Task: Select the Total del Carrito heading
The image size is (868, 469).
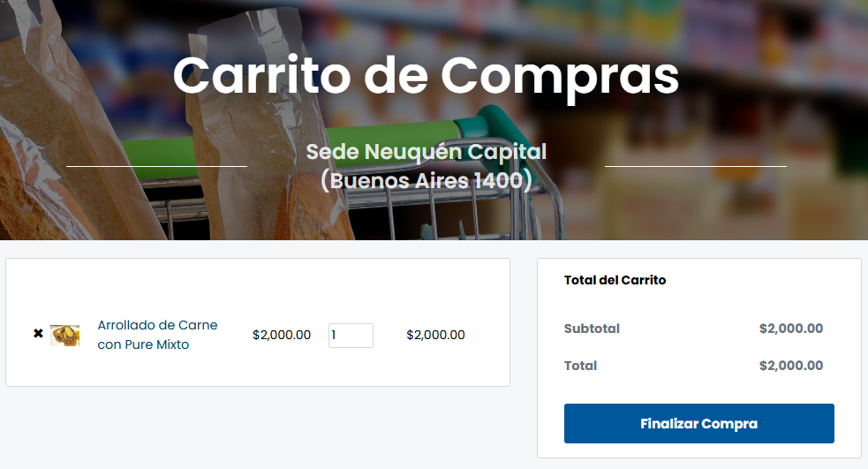Action: [x=615, y=280]
